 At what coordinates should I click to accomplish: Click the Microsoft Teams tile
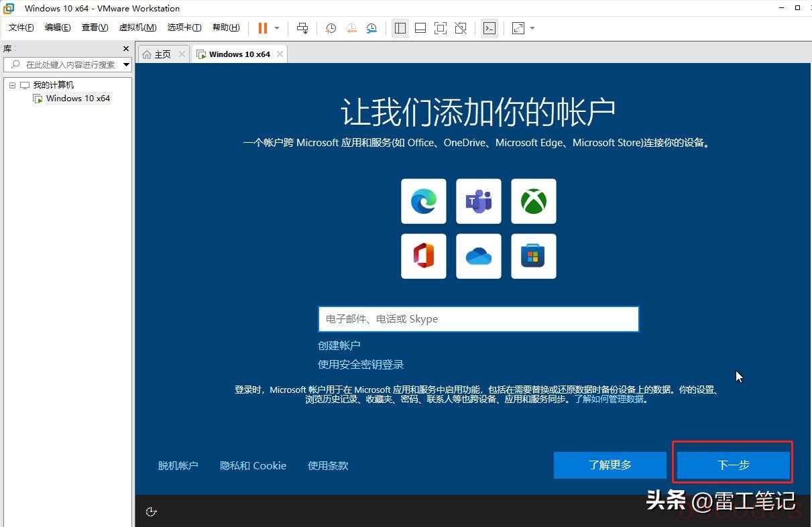(478, 201)
